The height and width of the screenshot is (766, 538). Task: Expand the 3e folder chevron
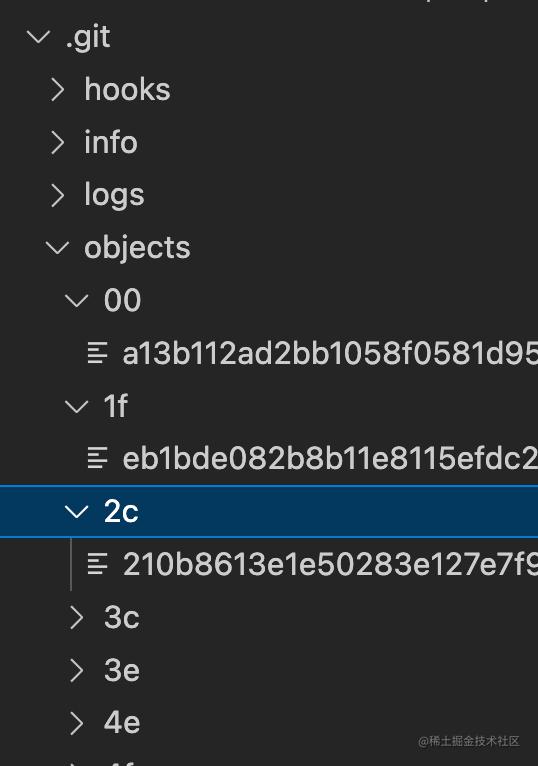tap(77, 670)
